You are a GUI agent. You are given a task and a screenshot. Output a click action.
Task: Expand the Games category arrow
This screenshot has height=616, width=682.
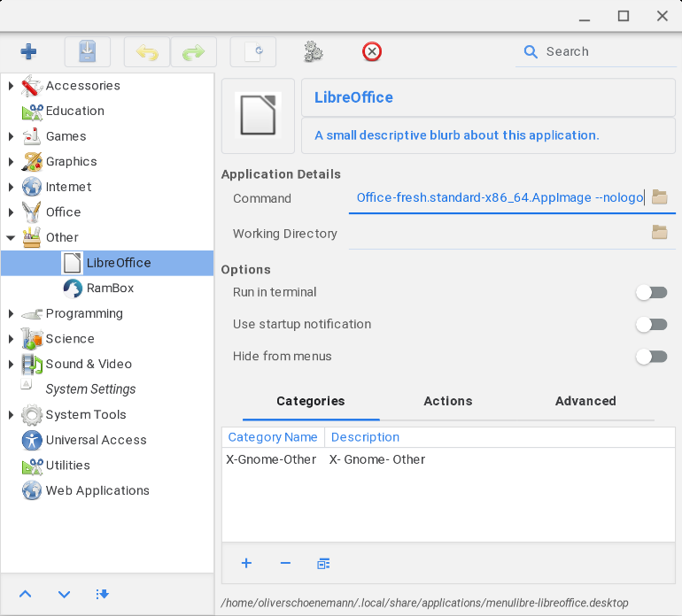pos(12,136)
